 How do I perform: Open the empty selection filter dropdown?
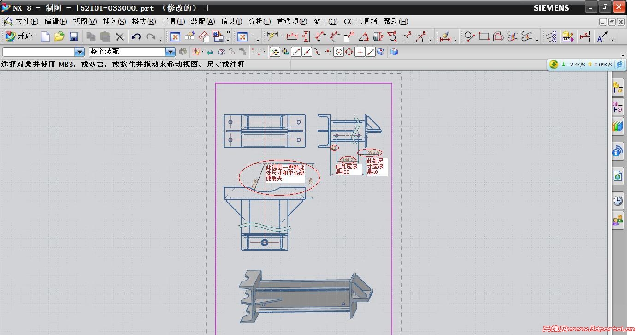[79, 52]
